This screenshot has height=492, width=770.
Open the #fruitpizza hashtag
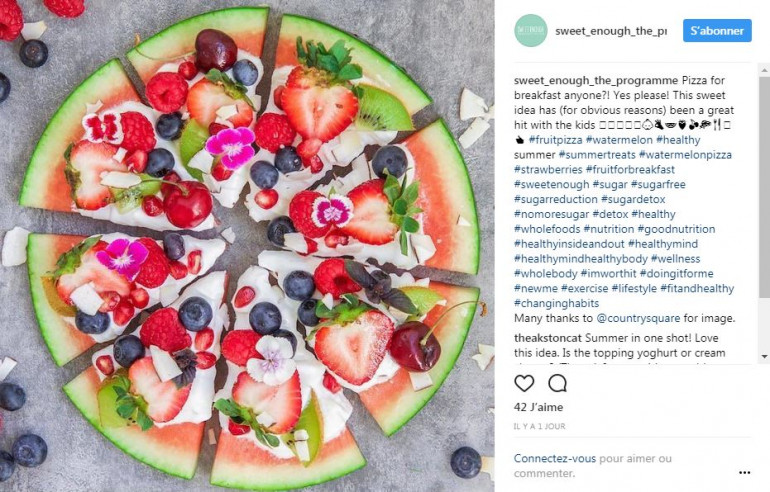pyautogui.click(x=555, y=140)
